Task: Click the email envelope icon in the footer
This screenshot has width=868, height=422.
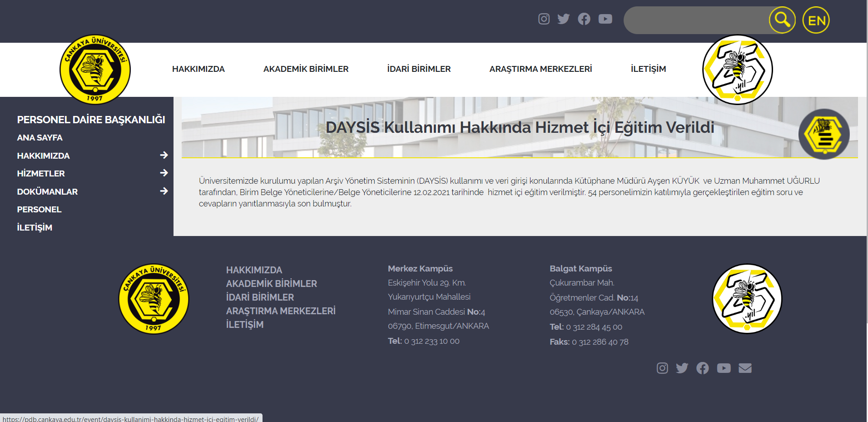Action: click(745, 368)
